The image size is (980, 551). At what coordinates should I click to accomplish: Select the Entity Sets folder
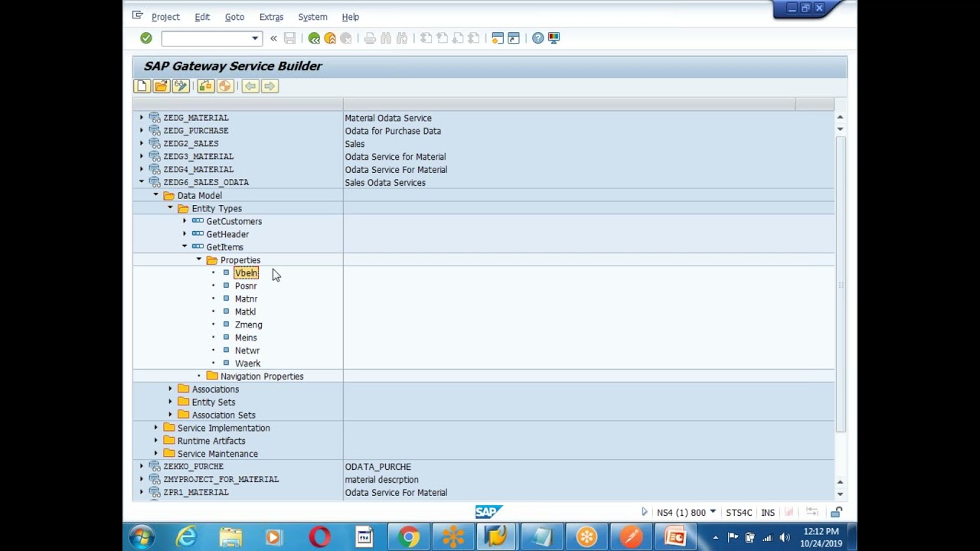(213, 403)
